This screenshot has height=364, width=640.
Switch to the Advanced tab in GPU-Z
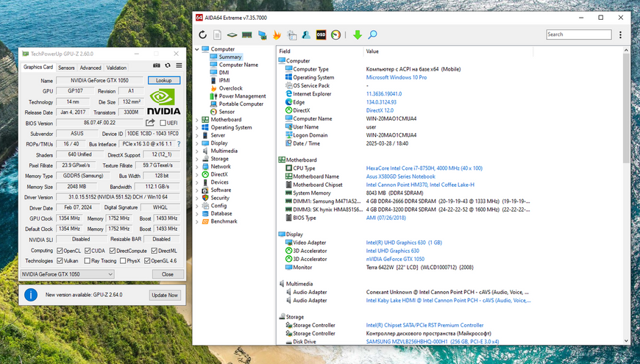(90, 68)
